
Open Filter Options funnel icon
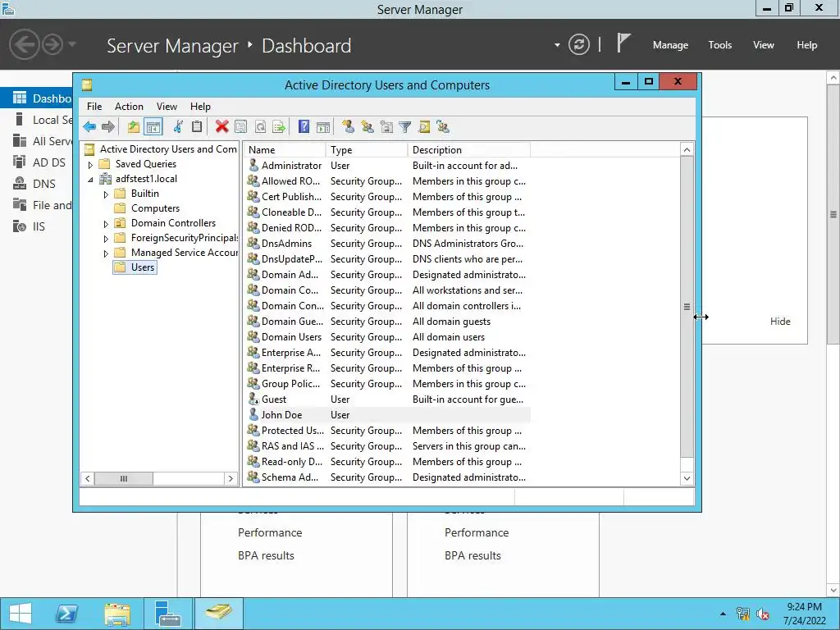click(405, 127)
